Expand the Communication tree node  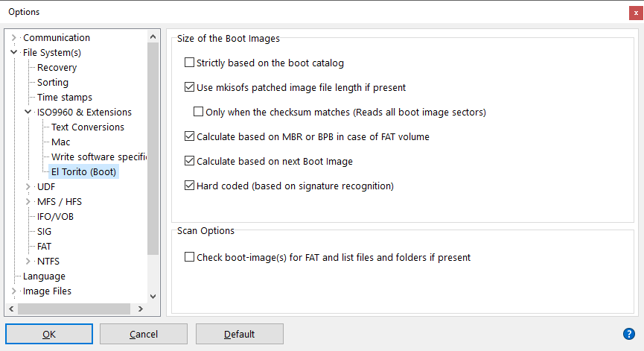click(x=13, y=38)
